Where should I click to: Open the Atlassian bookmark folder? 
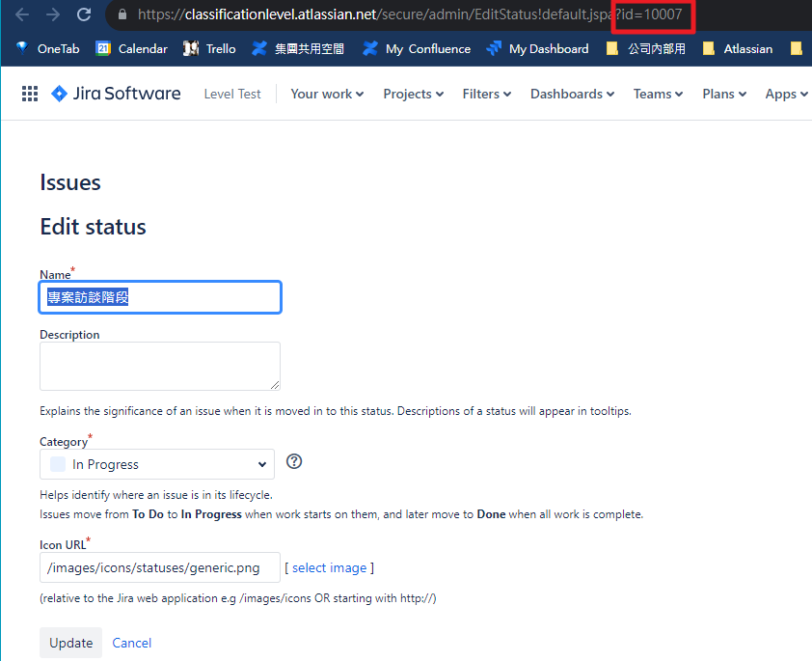click(x=738, y=48)
